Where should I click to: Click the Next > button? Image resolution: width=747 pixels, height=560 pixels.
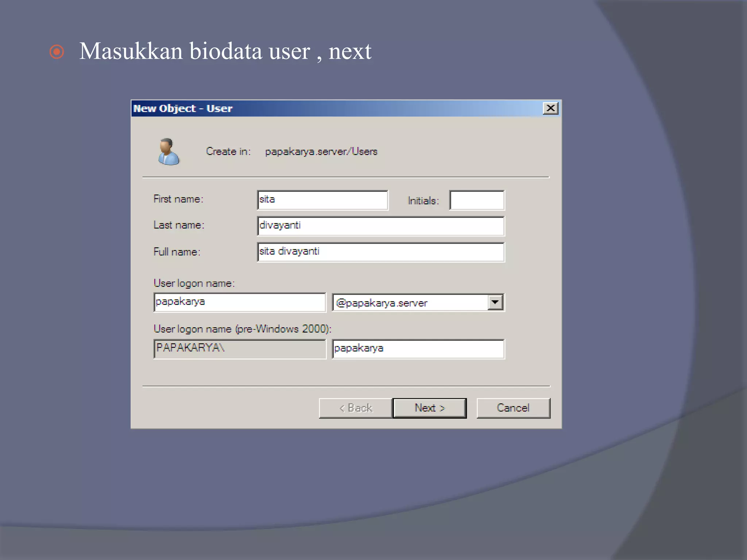(430, 408)
